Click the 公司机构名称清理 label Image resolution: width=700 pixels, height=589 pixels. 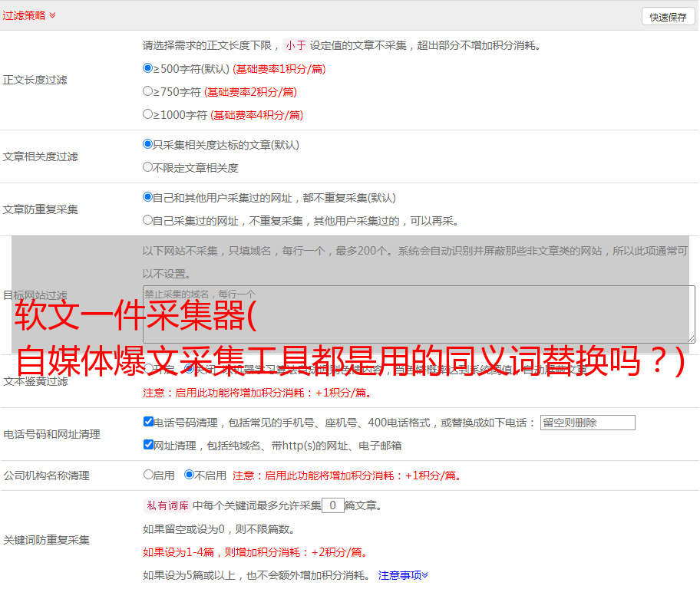pyautogui.click(x=46, y=475)
